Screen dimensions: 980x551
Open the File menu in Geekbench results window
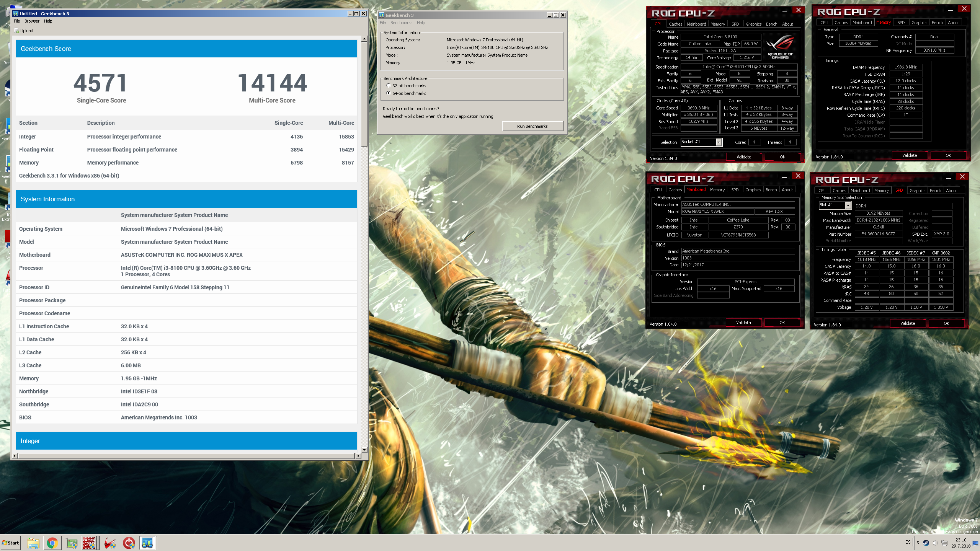(x=17, y=21)
